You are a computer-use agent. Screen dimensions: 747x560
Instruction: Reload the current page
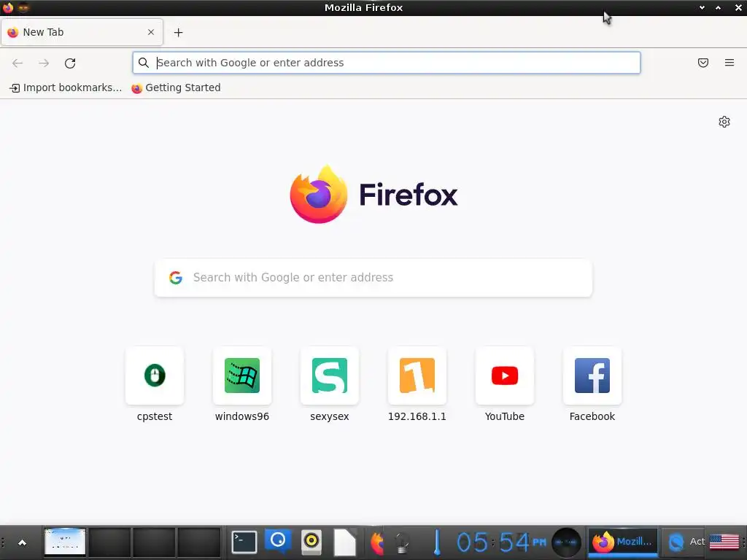tap(70, 63)
